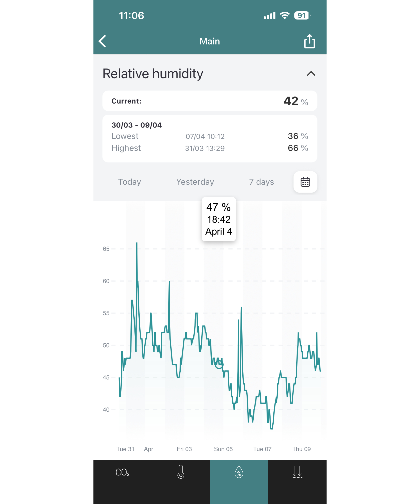Switch to the Yesterday view
The image size is (420, 504).
point(195,182)
